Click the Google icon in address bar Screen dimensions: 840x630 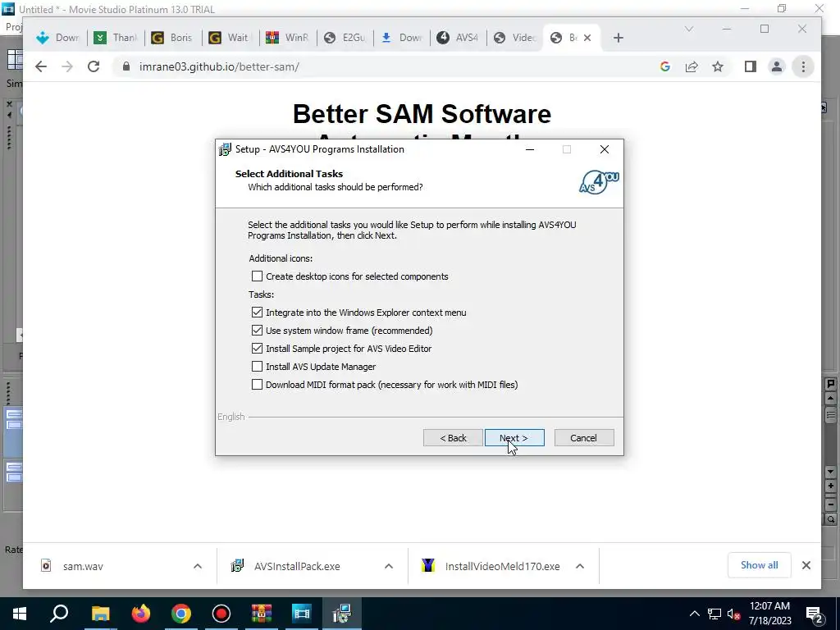pyautogui.click(x=665, y=66)
